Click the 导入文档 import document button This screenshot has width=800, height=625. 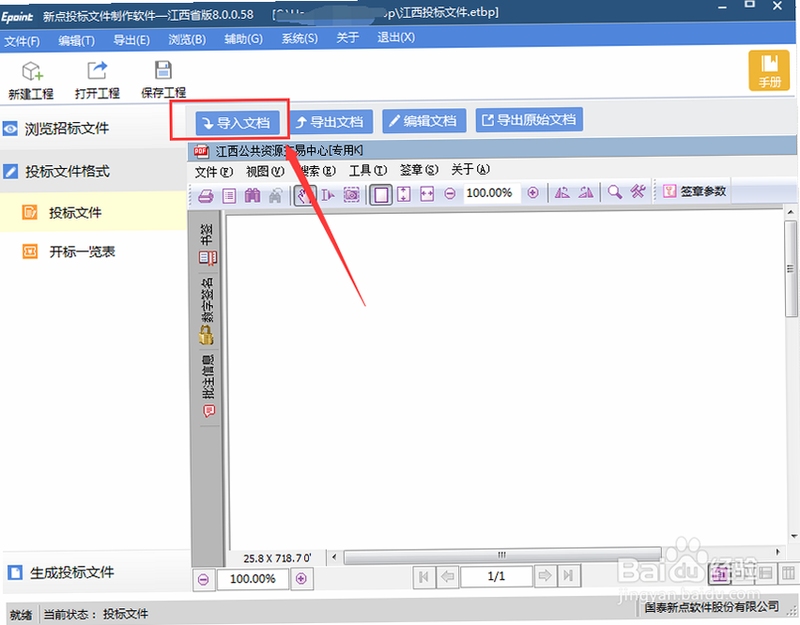[237, 123]
